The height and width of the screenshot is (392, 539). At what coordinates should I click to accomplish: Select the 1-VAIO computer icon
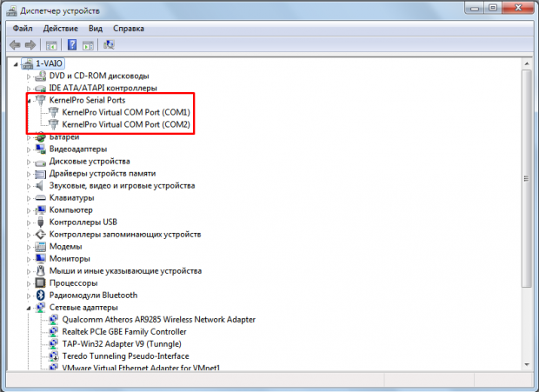30,63
